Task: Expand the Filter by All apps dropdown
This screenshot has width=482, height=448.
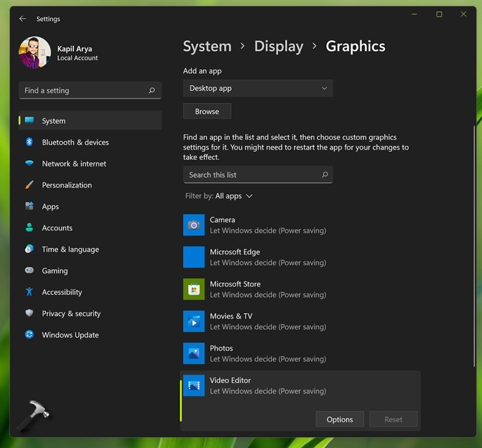Action: pyautogui.click(x=234, y=196)
